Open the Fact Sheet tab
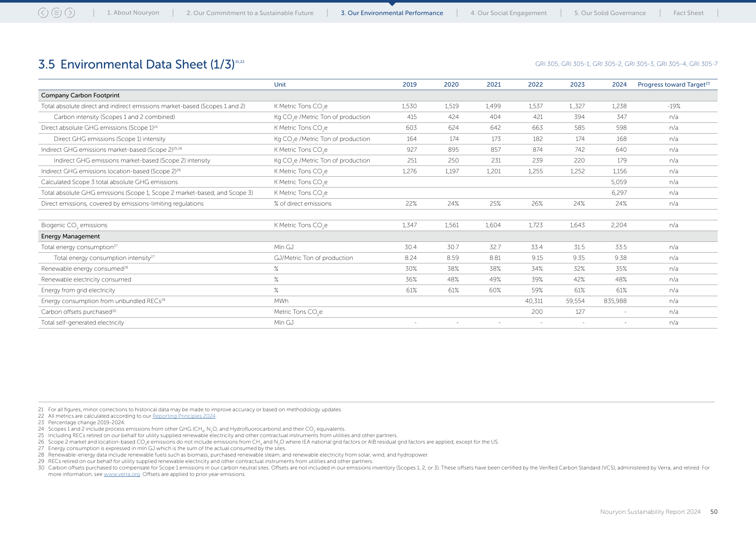This screenshot has height=535, width=756. click(688, 13)
